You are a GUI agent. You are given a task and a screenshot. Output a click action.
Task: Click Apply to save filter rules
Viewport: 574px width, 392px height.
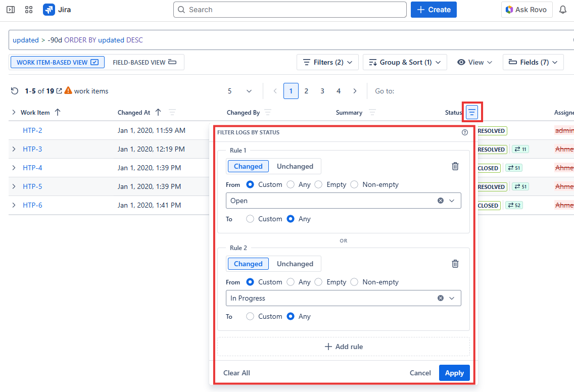(x=454, y=373)
